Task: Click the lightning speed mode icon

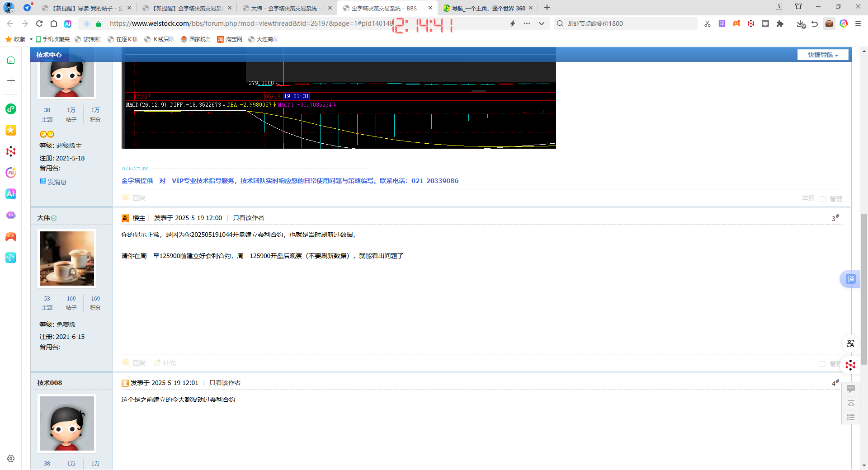Action: [x=513, y=23]
